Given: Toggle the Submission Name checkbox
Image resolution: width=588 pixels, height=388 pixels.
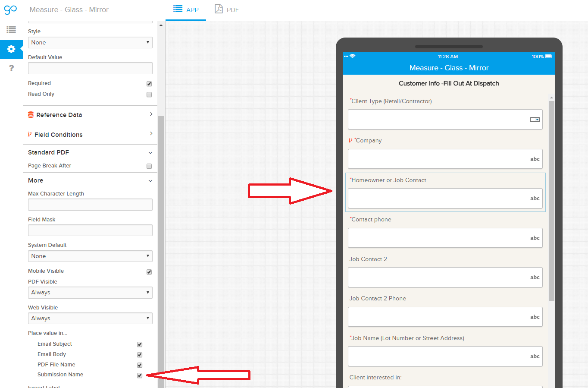Looking at the screenshot, I should tap(140, 375).
